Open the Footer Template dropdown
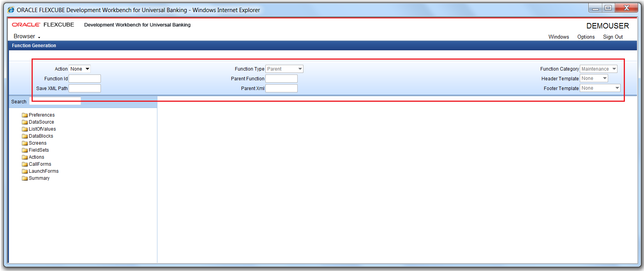Screen dimensions: 644x271 [600, 88]
